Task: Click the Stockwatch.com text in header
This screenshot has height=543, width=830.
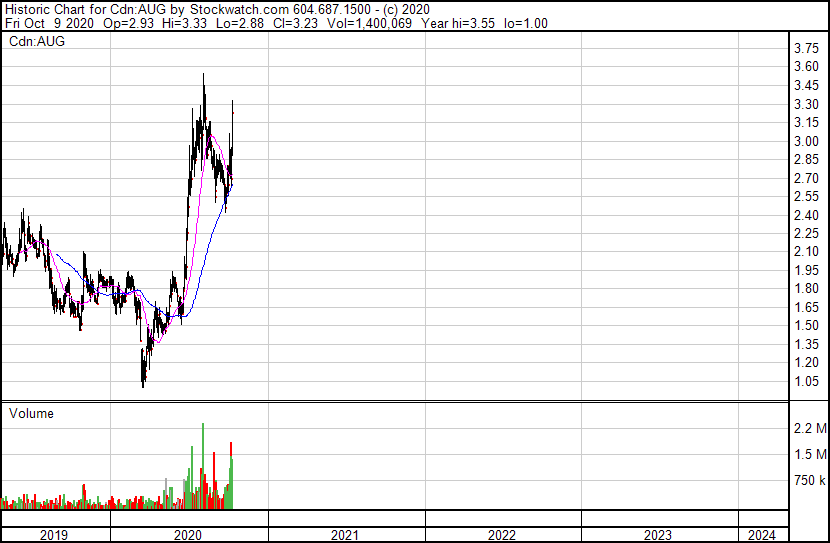Action: point(240,10)
